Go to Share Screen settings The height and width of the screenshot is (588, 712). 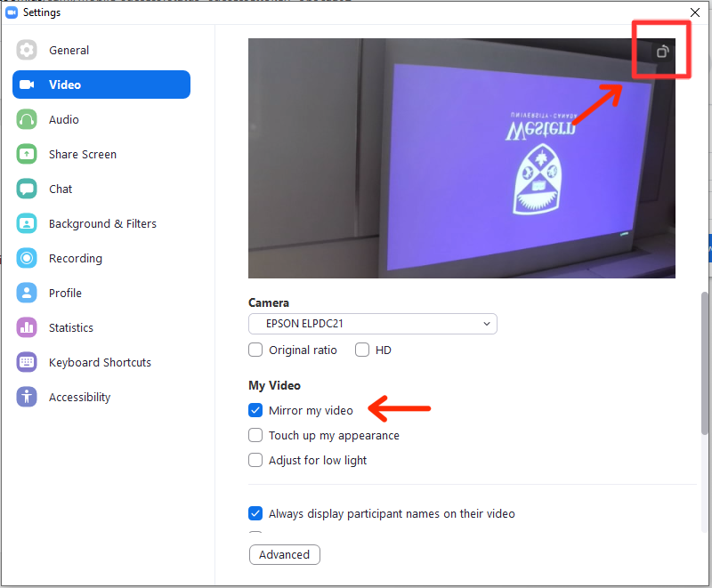click(x=101, y=154)
